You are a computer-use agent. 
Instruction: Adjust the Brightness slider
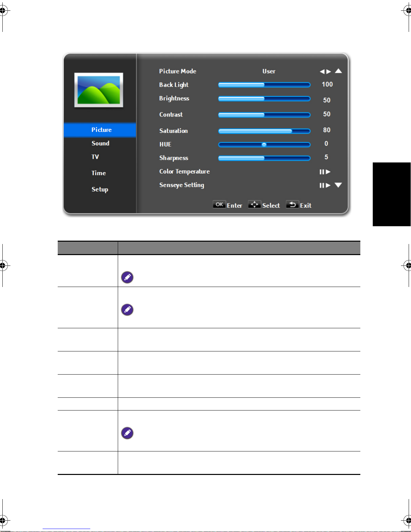(x=264, y=99)
